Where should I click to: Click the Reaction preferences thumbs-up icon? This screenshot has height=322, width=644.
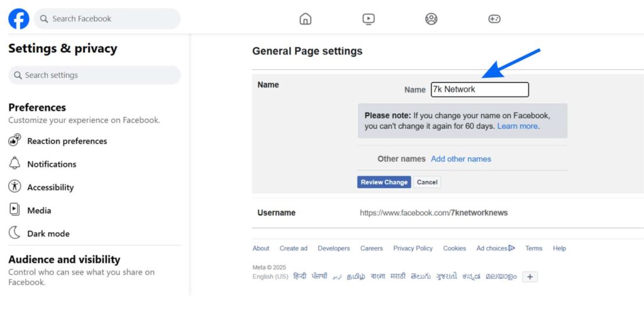click(x=14, y=140)
